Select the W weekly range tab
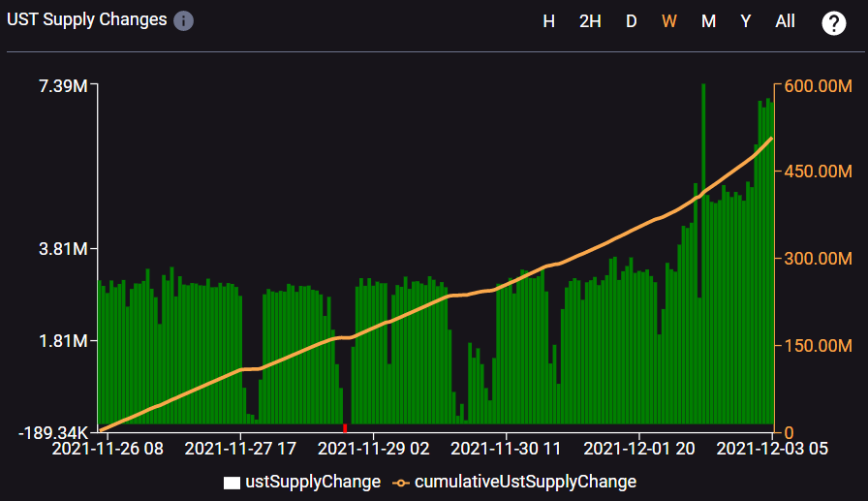Screen dimensions: 868x501 (x=669, y=21)
